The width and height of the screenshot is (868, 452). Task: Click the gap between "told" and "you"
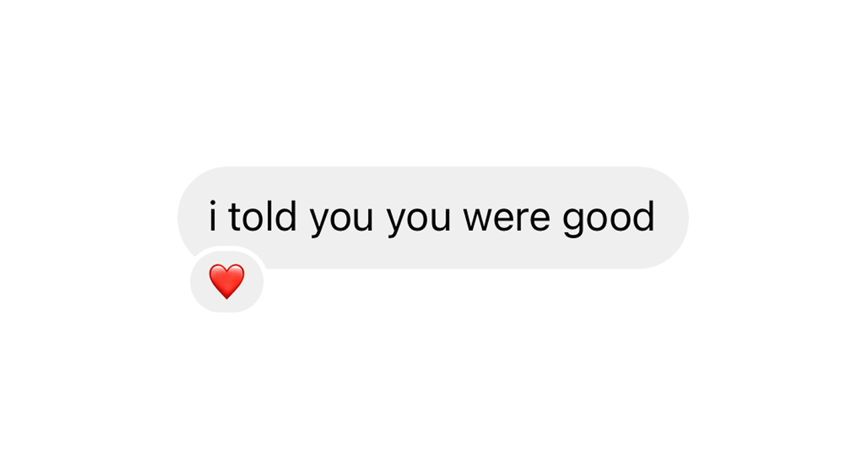304,218
